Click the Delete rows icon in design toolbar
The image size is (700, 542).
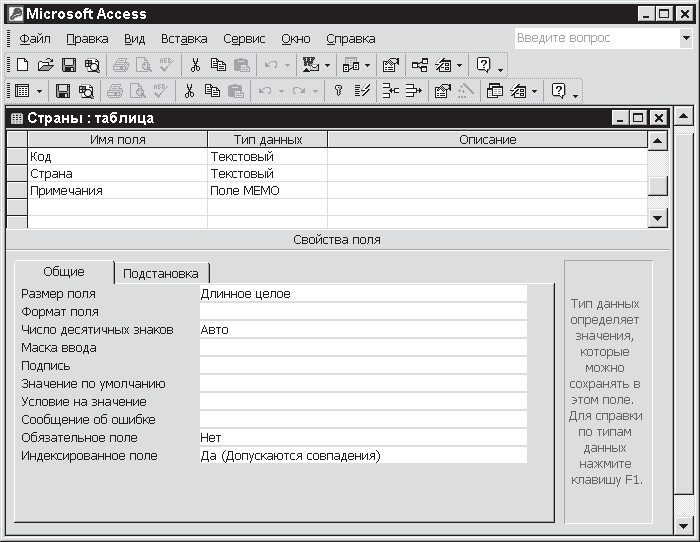click(412, 91)
